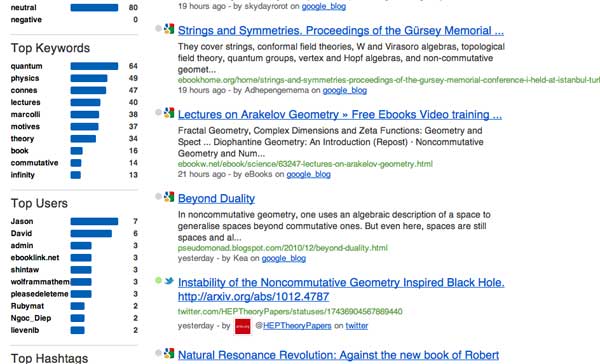600x364 pixels.
Task: Open Lectures on Arakelov Geometry result
Action: point(340,114)
